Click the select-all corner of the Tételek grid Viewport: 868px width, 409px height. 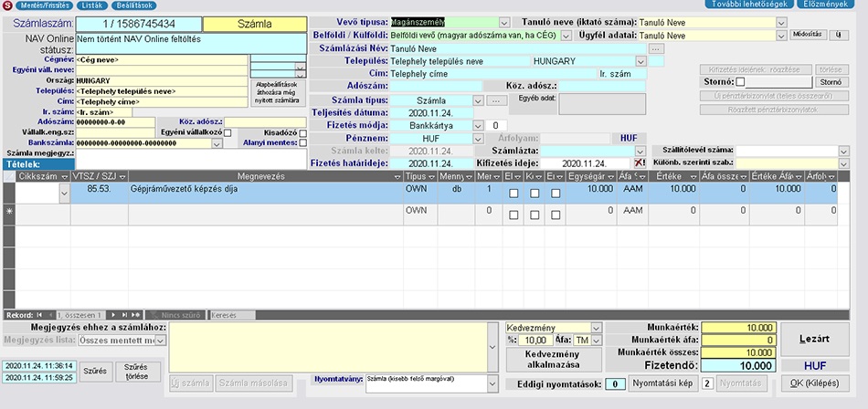click(8, 175)
